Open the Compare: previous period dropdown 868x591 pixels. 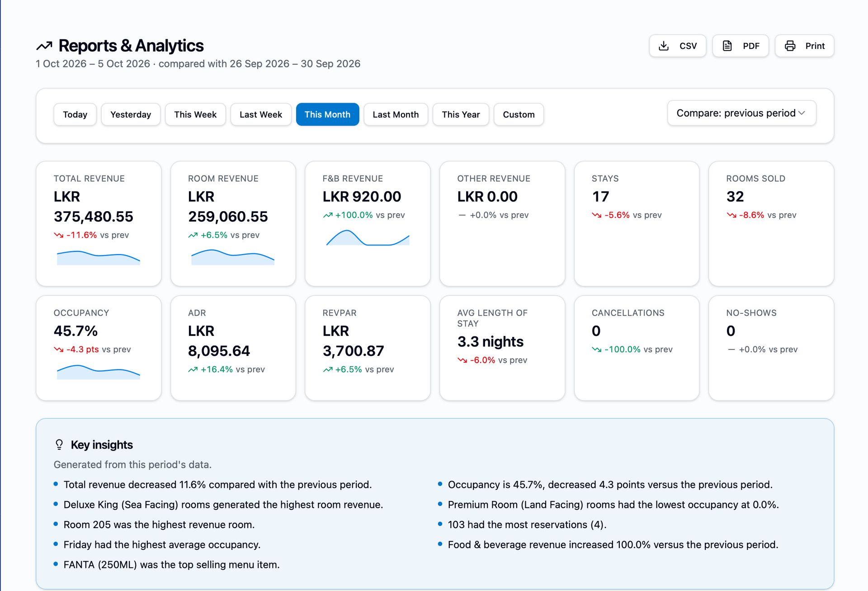tap(741, 113)
